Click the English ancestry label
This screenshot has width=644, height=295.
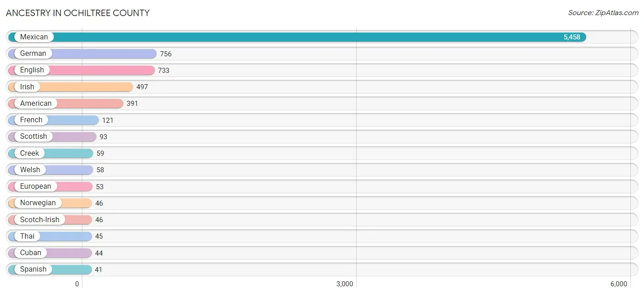click(32, 70)
